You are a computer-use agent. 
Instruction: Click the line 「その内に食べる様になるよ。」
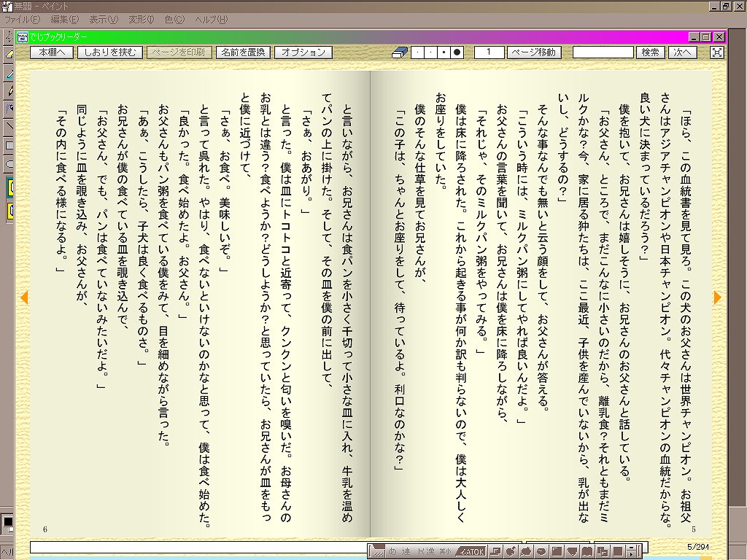pyautogui.click(x=60, y=190)
